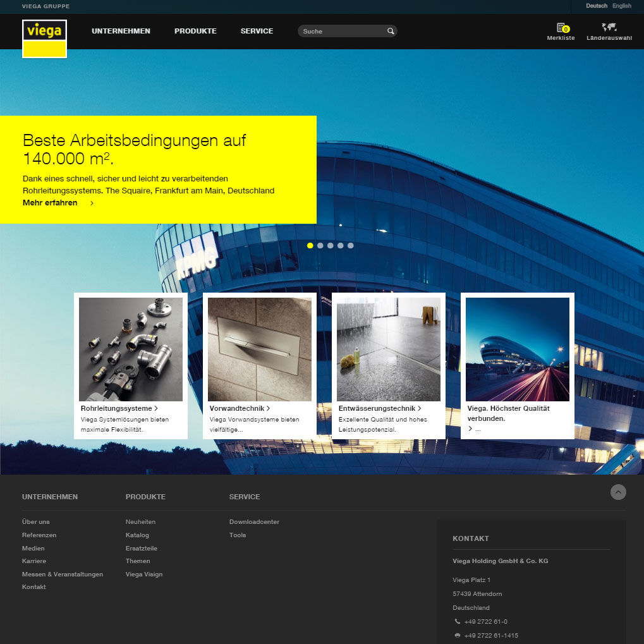Open the Rohrleitungssysteme product image
This screenshot has height=644, width=644.
click(131, 349)
